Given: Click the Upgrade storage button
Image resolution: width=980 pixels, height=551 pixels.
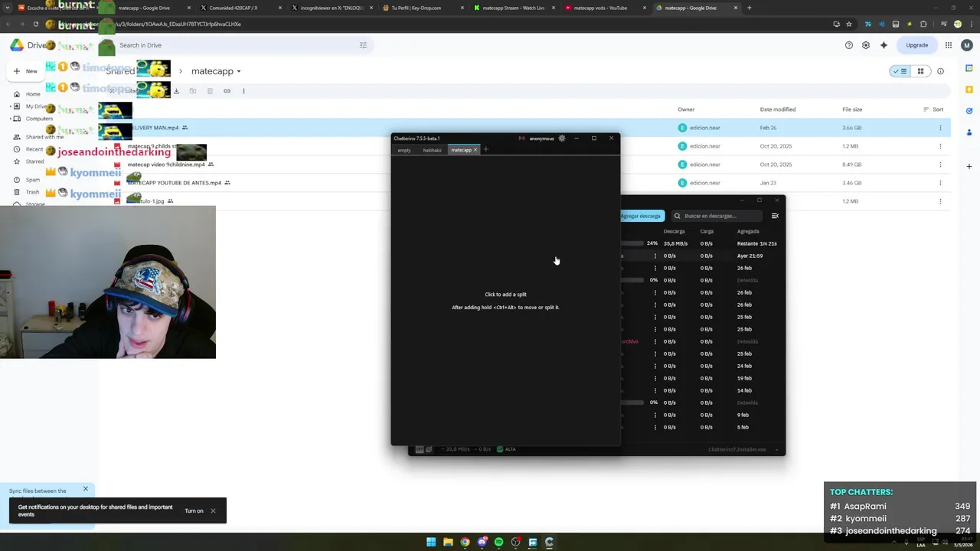Looking at the screenshot, I should tap(917, 45).
